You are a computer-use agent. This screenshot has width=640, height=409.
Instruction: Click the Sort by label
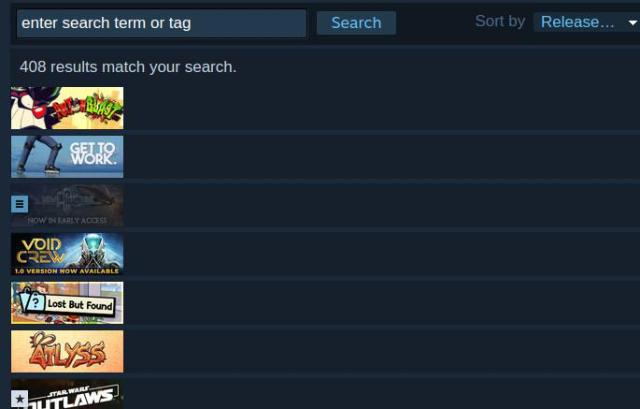pyautogui.click(x=500, y=21)
